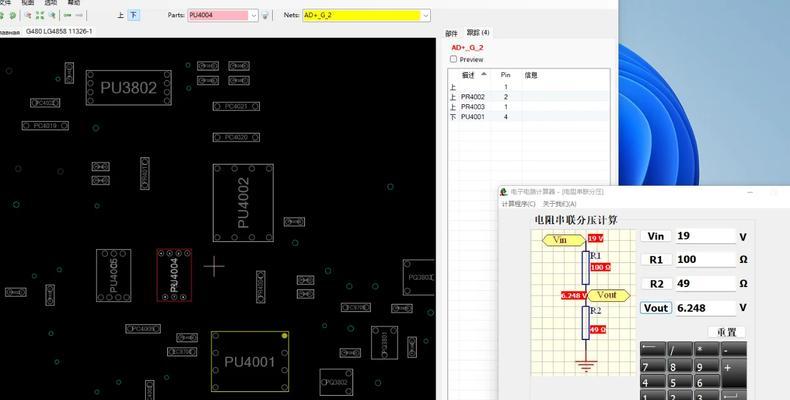Open the 部件 tab in the side panel
790x400 pixels.
pyautogui.click(x=451, y=33)
